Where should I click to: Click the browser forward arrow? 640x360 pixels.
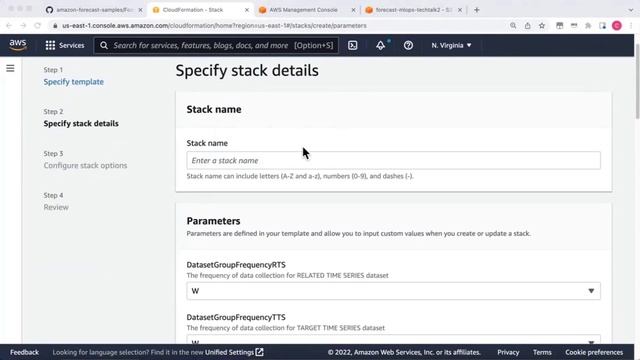click(x=23, y=25)
